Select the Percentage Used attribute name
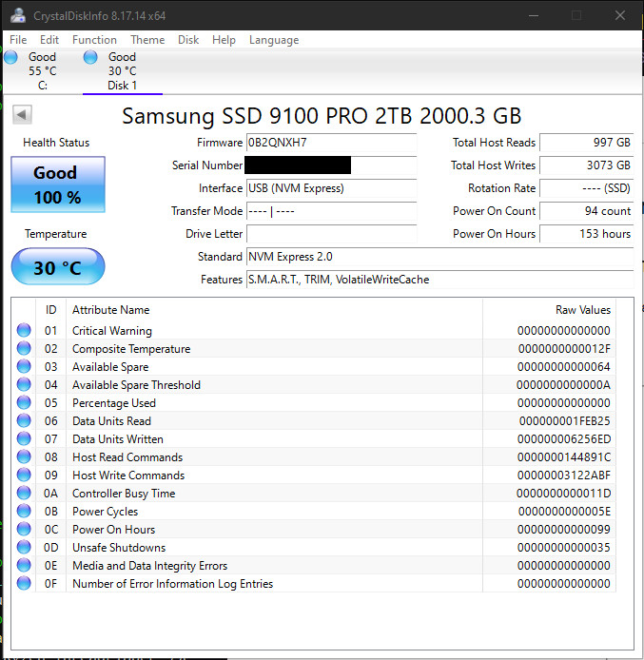Viewport: 644px width, 660px height. (114, 403)
